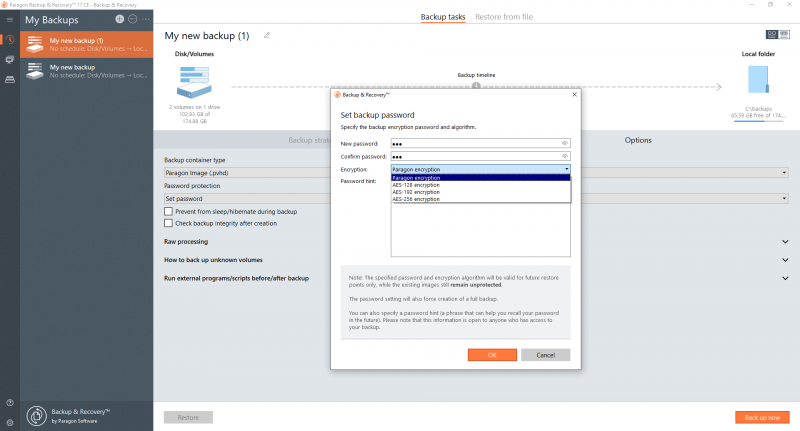Viewport: 800px width, 431px height.
Task: Click the Restore button
Action: pyautogui.click(x=188, y=417)
